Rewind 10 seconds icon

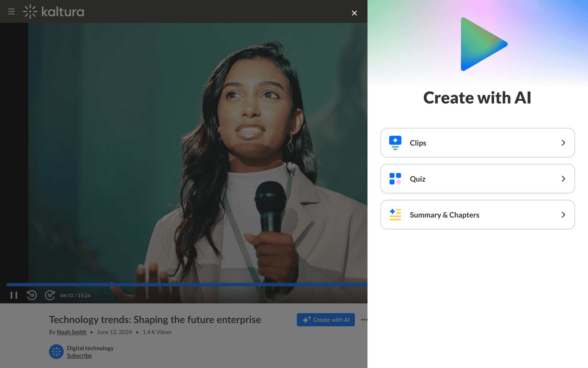tap(32, 295)
